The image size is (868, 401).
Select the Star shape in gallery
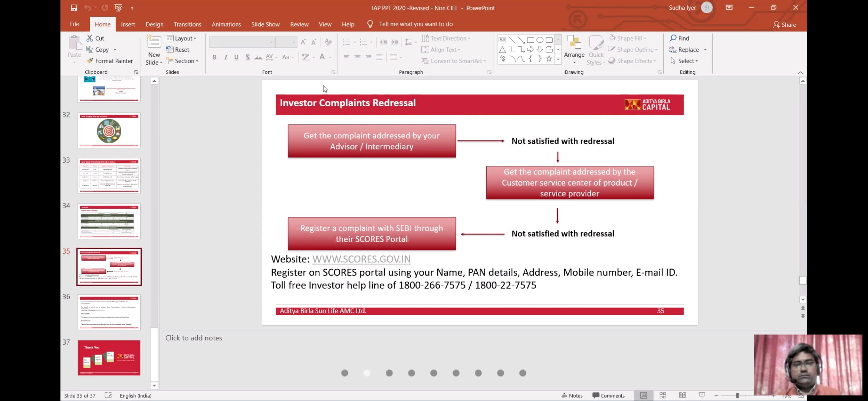(x=549, y=59)
